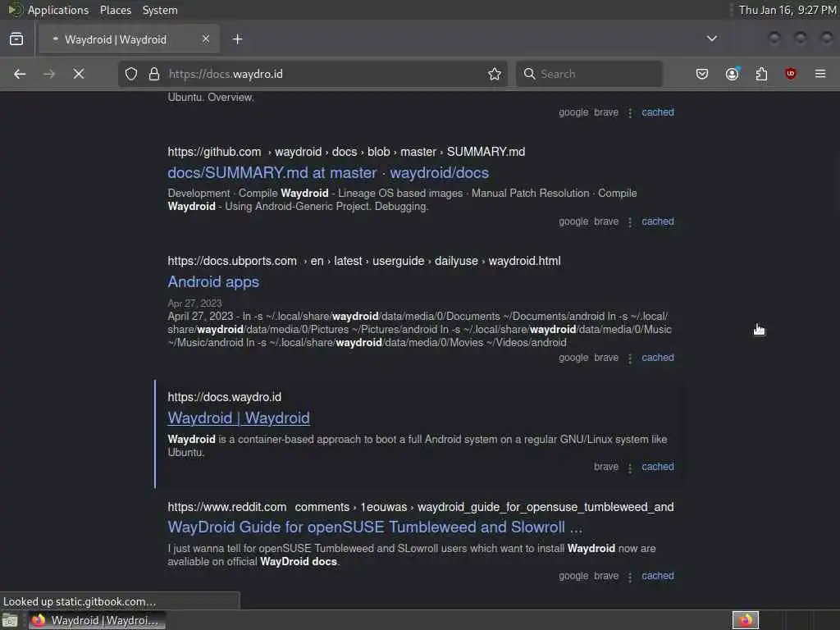The width and height of the screenshot is (840, 630).
Task: Go back with the browser back arrow
Action: pyautogui.click(x=20, y=74)
